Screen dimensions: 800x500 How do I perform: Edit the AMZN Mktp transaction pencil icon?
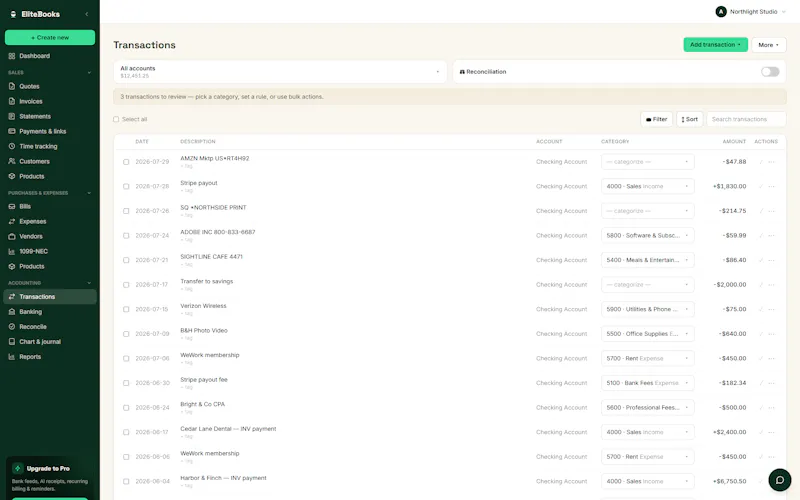tap(761, 162)
